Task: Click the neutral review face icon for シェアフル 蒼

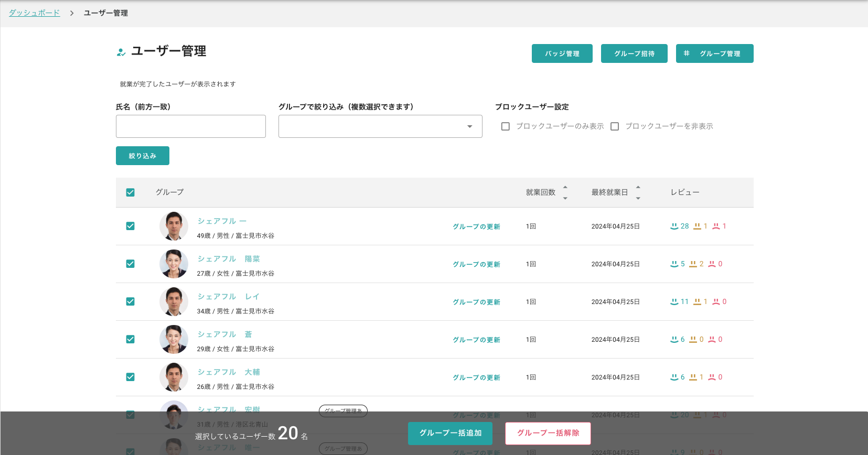Action: (x=693, y=340)
